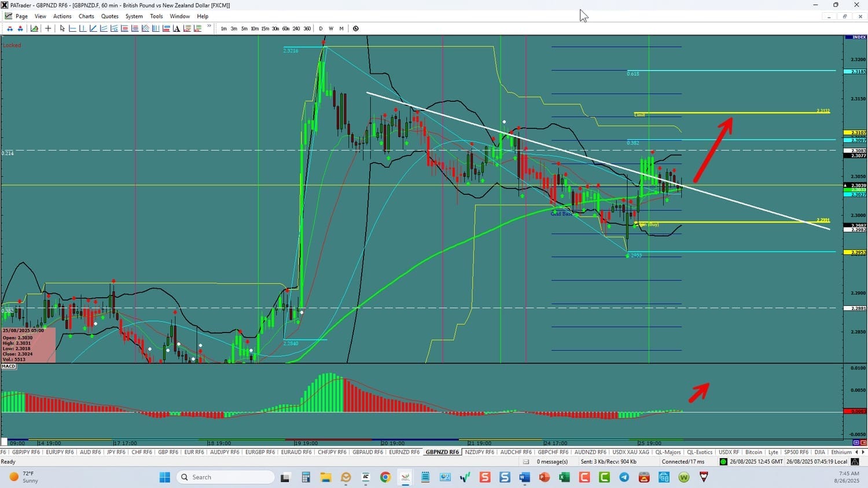The height and width of the screenshot is (488, 868).
Task: Switch to the CHFJPY RF6 tab
Action: click(x=332, y=452)
